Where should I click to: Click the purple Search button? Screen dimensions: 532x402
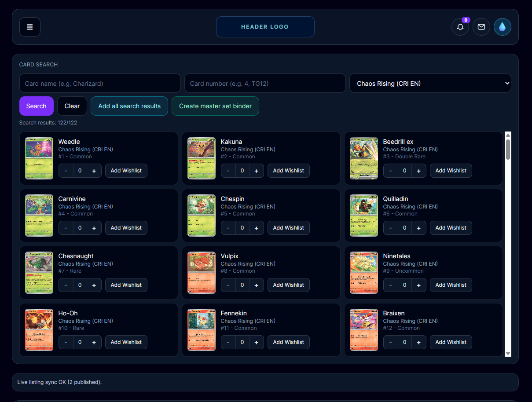37,106
